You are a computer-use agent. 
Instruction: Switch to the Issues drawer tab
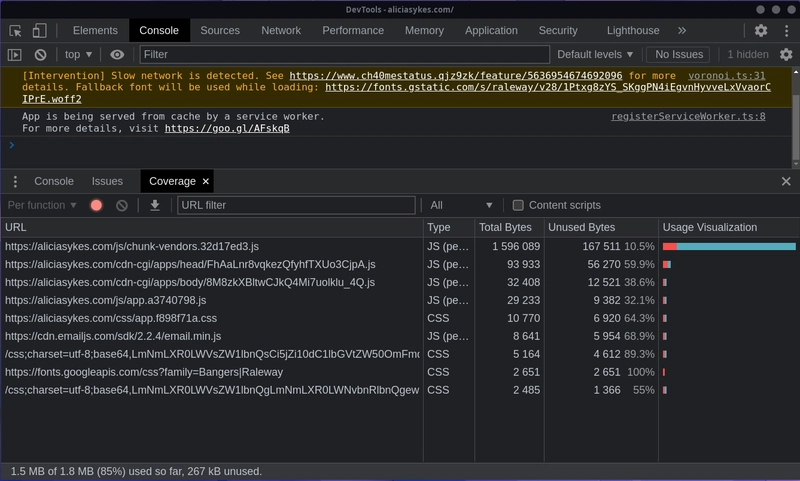click(107, 181)
